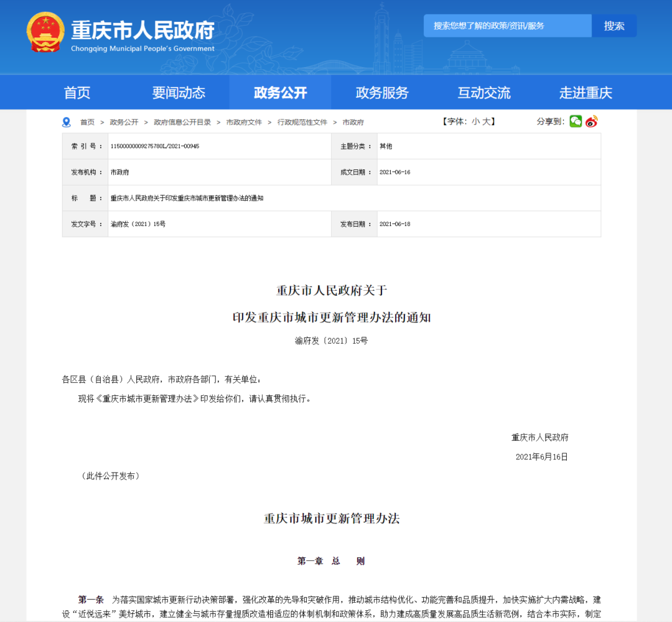Open the 互动交流 navigation tab

(x=483, y=93)
